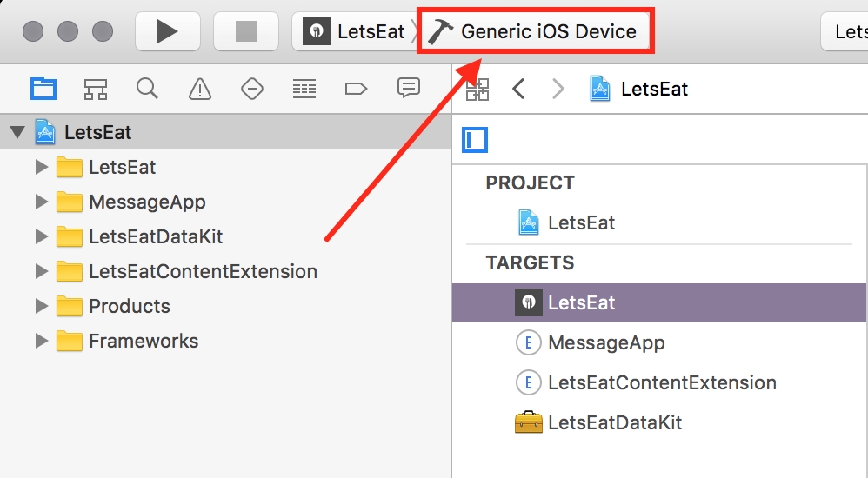This screenshot has height=478, width=868.
Task: Select the LetsEat scheme in toolbar
Action: point(357,32)
